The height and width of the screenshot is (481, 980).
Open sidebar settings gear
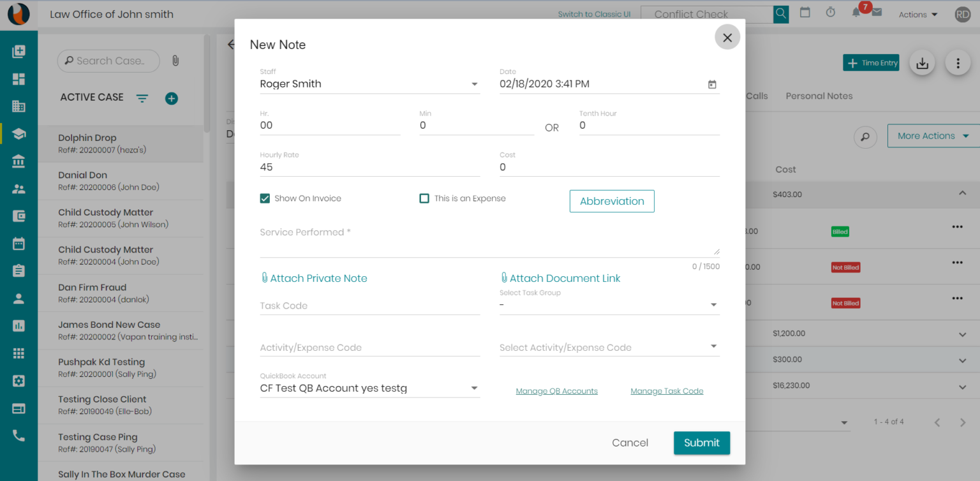(19, 380)
